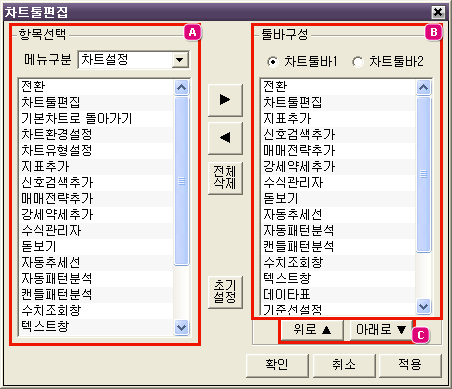Move item down with 아래로 ▼ button
The image size is (452, 389).
click(x=381, y=330)
